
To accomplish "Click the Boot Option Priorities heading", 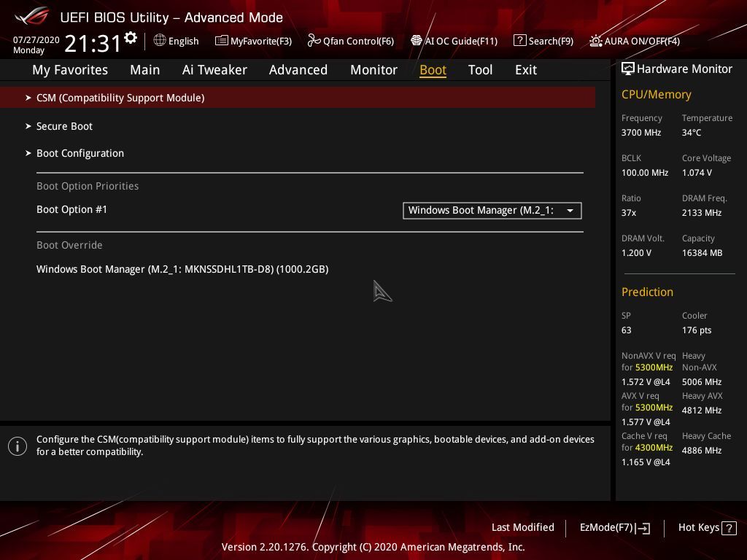I will (88, 186).
